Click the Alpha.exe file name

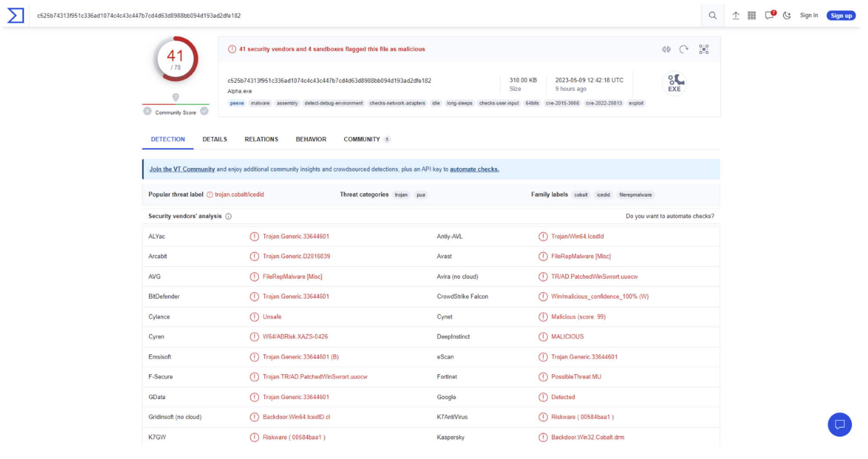click(x=240, y=91)
